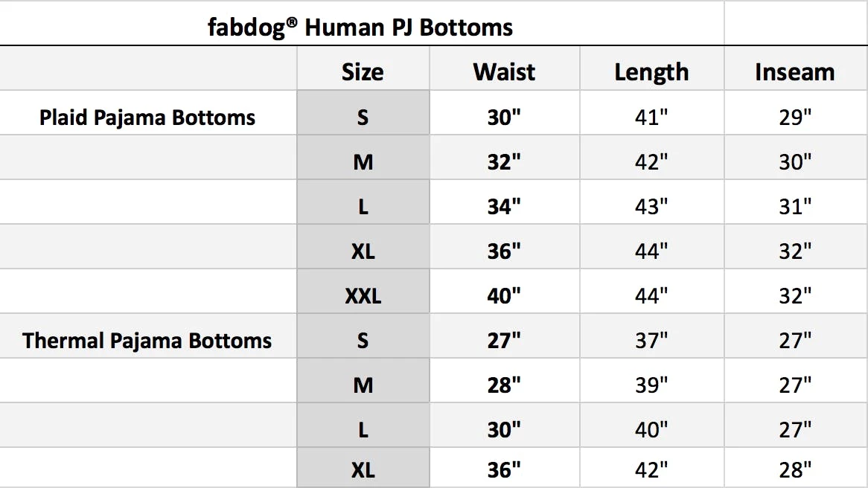Click the 41" length cell
Viewport: 868px width, 488px height.
pos(651,118)
